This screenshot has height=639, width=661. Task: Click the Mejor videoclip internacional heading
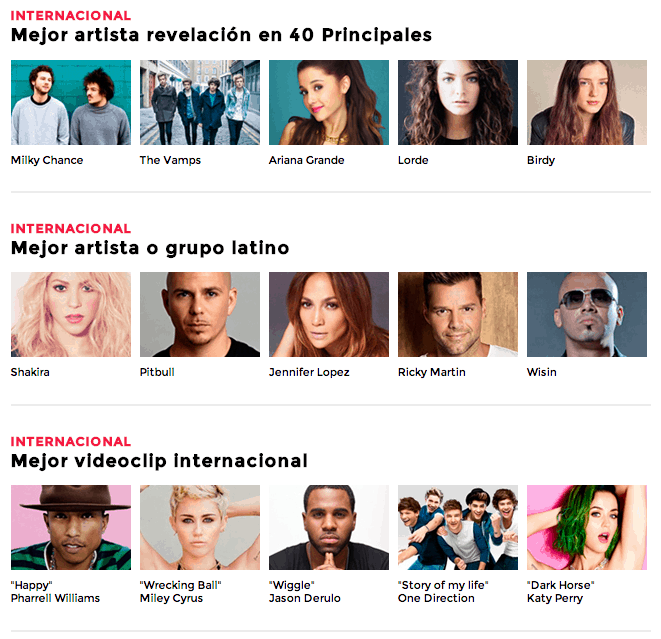click(159, 461)
